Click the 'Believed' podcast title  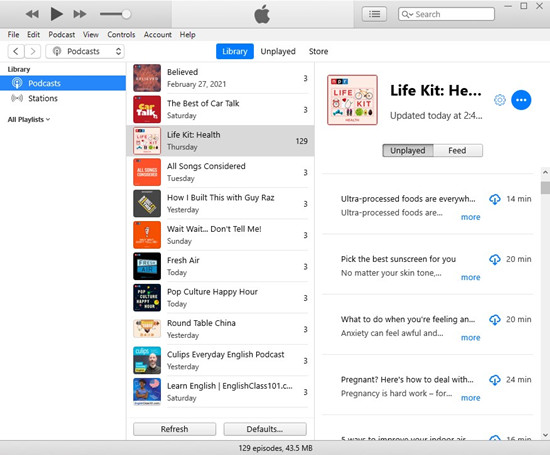(x=182, y=72)
